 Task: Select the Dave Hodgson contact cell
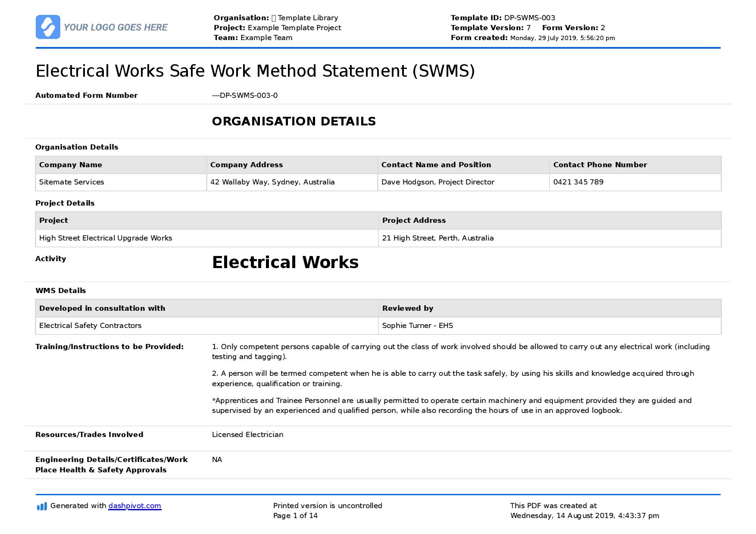[x=437, y=182]
